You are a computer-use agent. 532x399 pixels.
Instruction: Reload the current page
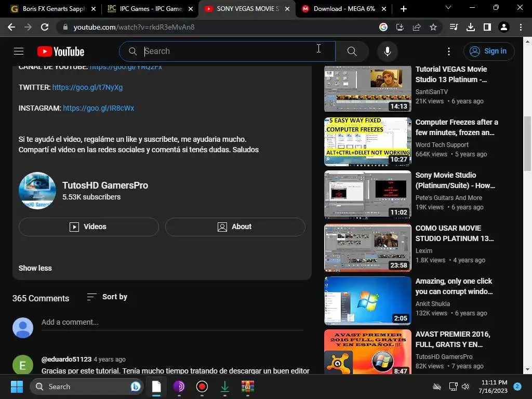tap(45, 27)
